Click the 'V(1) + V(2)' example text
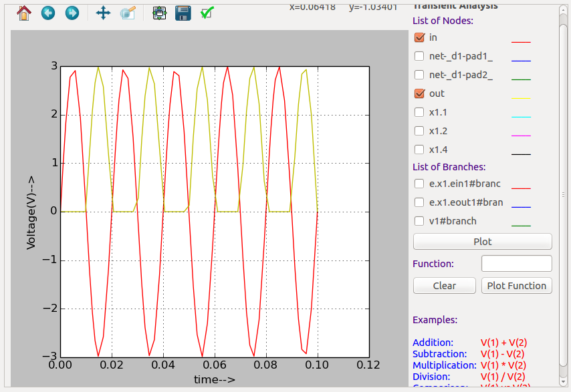 click(503, 343)
